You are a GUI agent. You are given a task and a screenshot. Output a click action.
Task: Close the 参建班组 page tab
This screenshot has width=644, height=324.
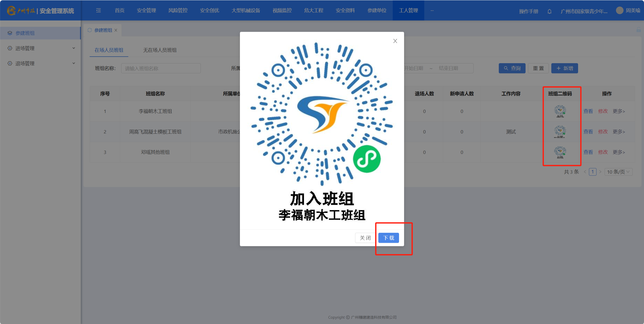coord(116,30)
